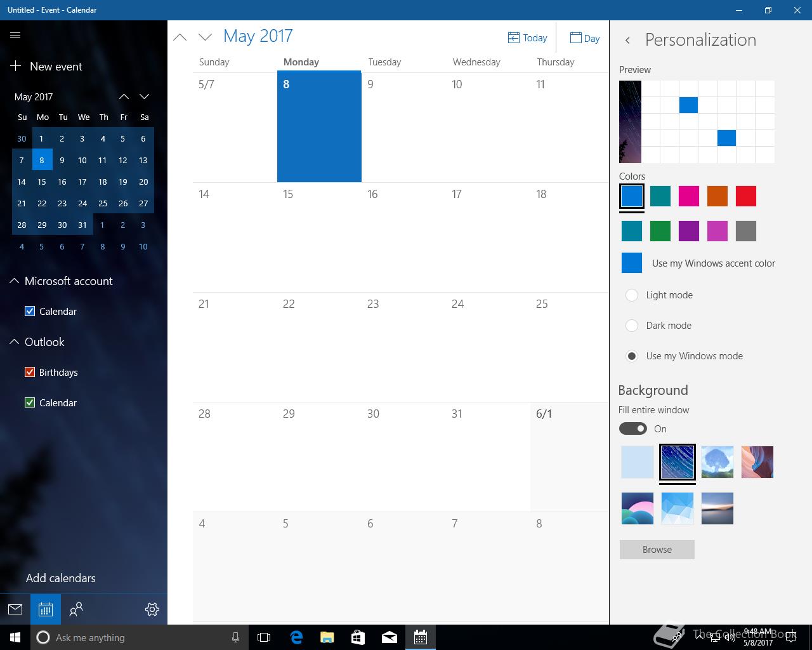Screen dimensions: 812x650
Task: Open Windows Store from taskbar
Action: (358, 637)
